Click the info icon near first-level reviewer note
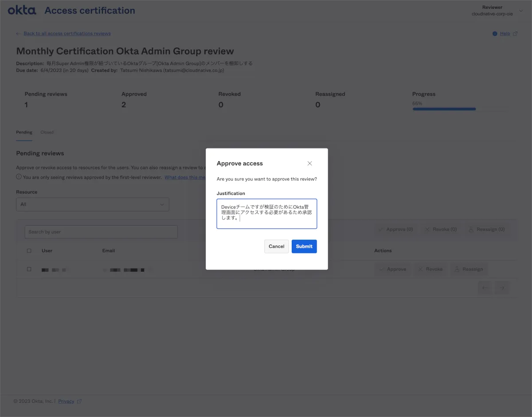The width and height of the screenshot is (532, 417). tap(19, 177)
